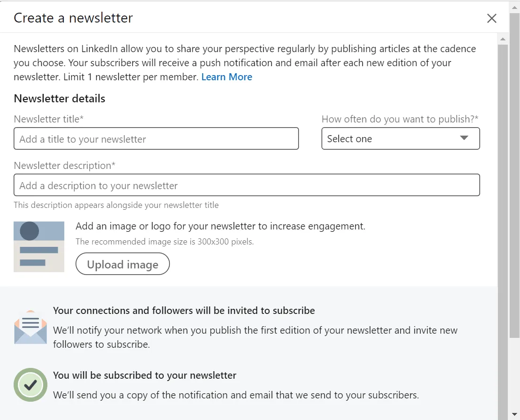Click the dropdown caret on frequency selector
Screen dimensions: 520x420
[x=464, y=138]
